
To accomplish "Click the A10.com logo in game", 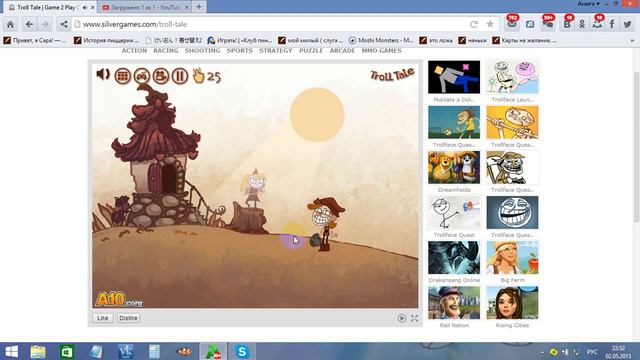I will pos(119,299).
